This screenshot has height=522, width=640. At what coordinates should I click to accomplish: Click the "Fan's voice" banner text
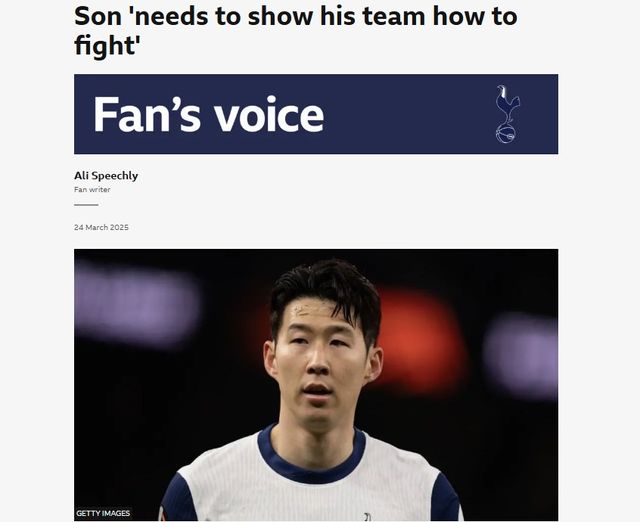pyautogui.click(x=209, y=115)
